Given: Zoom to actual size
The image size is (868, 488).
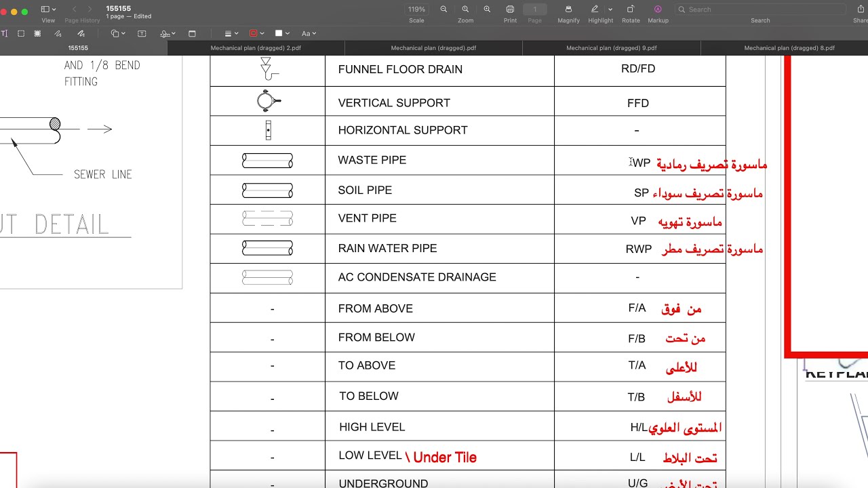Looking at the screenshot, I should point(465,9).
